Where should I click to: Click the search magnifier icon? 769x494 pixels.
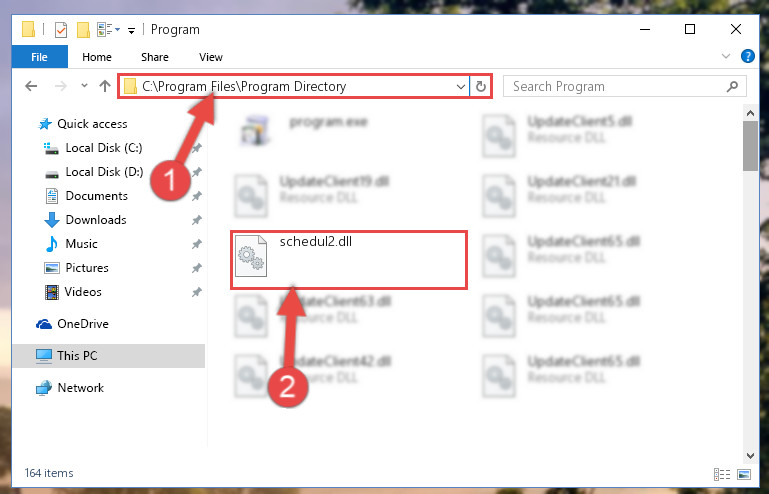732,86
